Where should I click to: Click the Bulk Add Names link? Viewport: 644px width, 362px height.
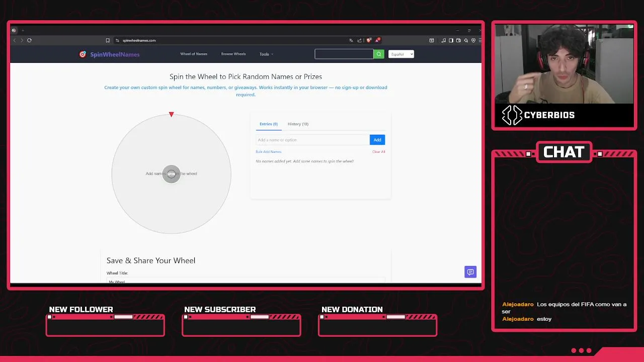tap(269, 151)
